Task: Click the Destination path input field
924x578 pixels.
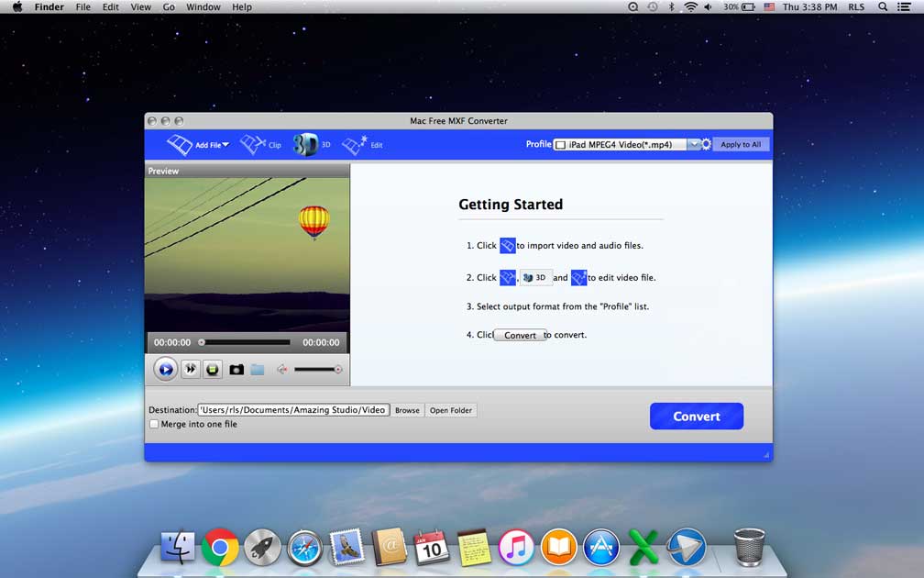Action: click(x=293, y=410)
